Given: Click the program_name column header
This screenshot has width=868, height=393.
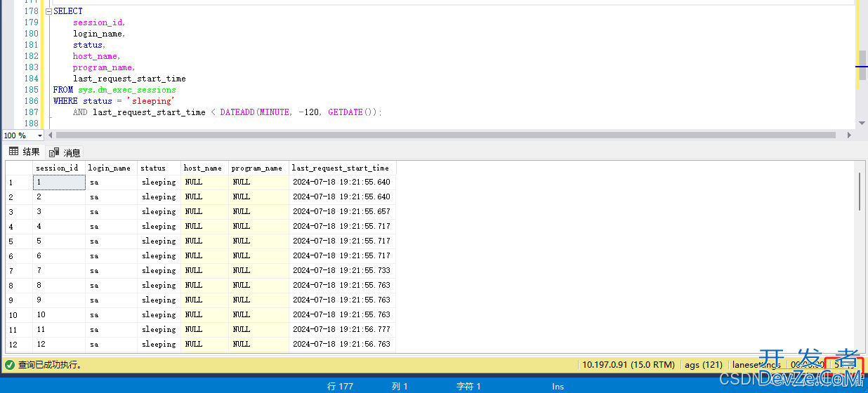Looking at the screenshot, I should (x=258, y=168).
